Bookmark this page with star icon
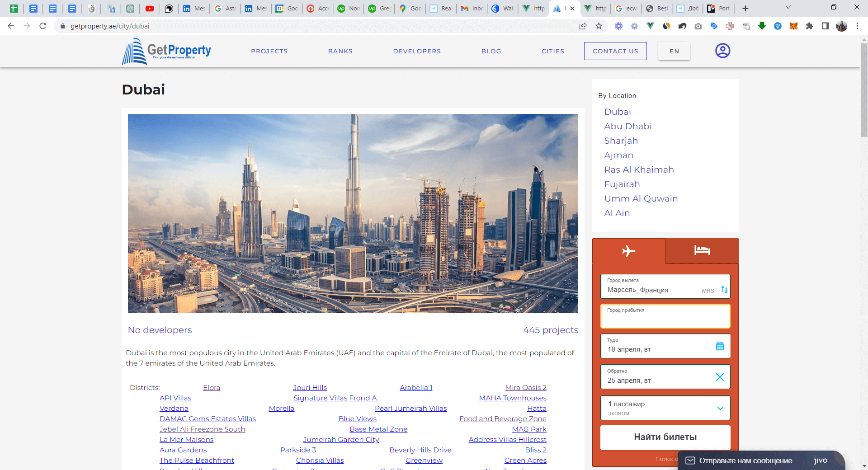This screenshot has width=868, height=470. (x=599, y=26)
